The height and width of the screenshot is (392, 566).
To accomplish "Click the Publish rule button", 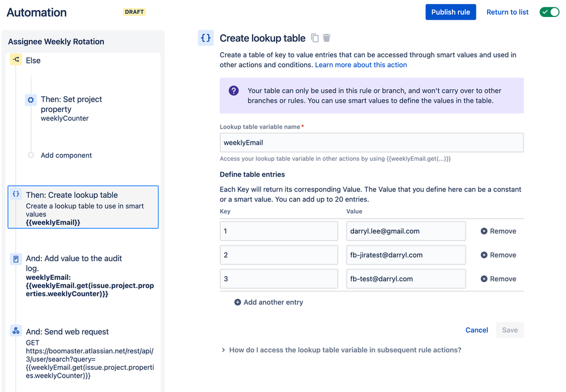I will pos(450,12).
